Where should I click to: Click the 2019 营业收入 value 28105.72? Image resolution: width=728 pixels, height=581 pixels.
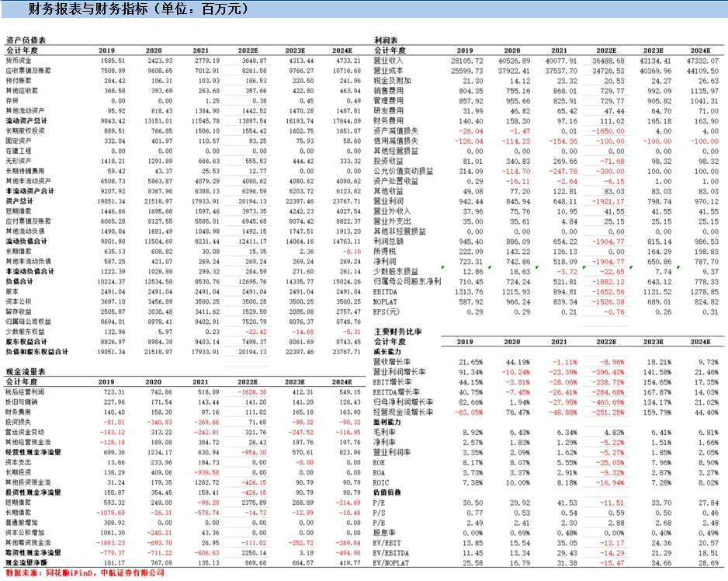tap(467, 61)
